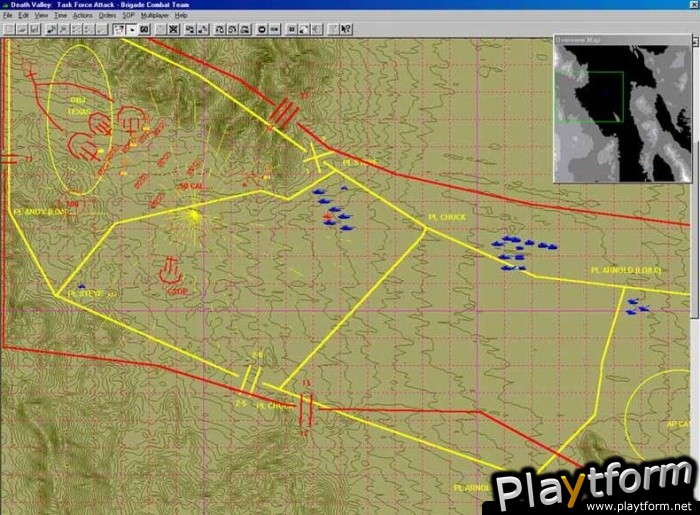Viewport: 700px width, 515px height.
Task: Select the blue tank cluster near PL CHUCK
Action: [523, 253]
